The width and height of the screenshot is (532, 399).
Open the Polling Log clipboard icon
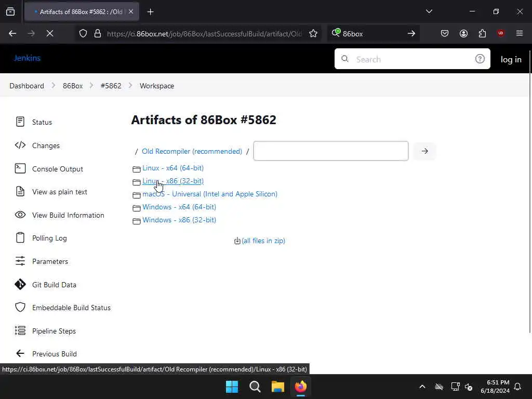click(x=20, y=237)
